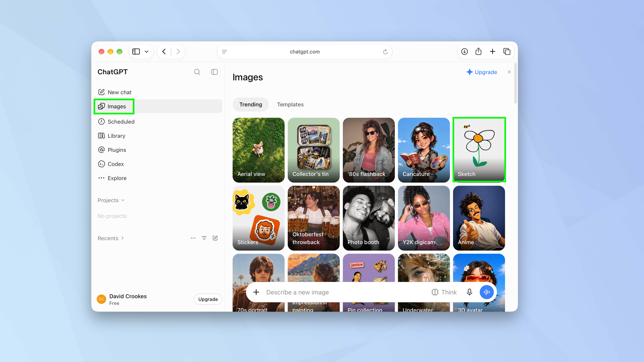The height and width of the screenshot is (362, 644).
Task: Dismiss the Upgrade banner with X
Action: coord(509,72)
